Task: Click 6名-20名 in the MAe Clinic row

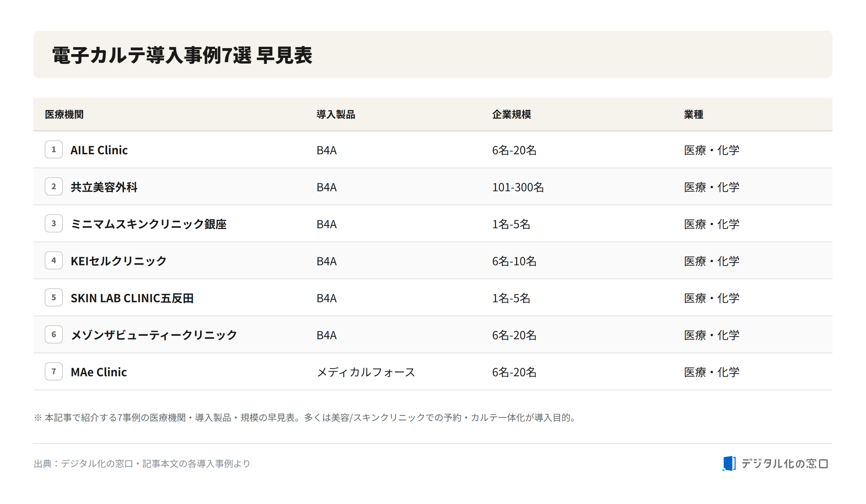Action: pos(514,372)
